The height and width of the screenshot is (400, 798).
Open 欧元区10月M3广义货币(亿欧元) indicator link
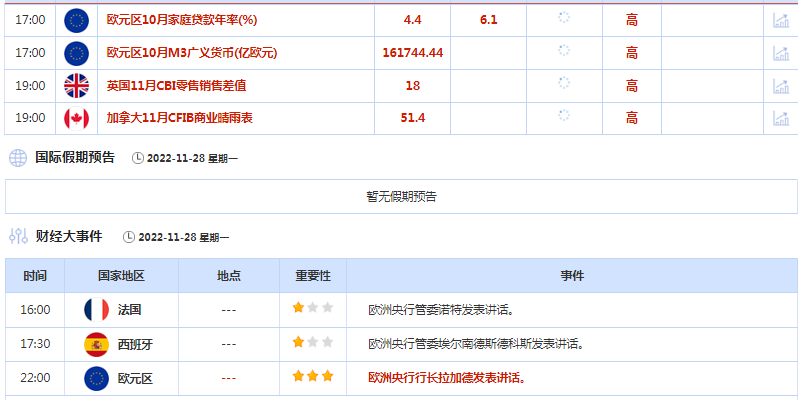click(x=191, y=53)
